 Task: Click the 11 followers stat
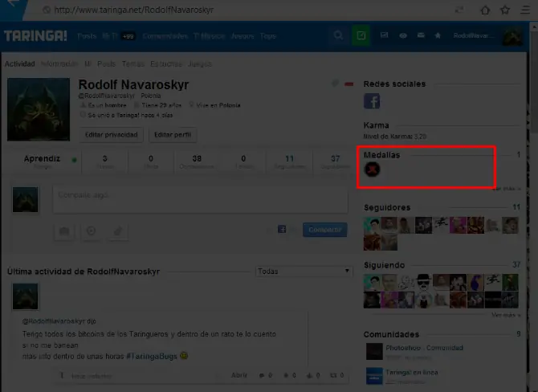point(290,161)
